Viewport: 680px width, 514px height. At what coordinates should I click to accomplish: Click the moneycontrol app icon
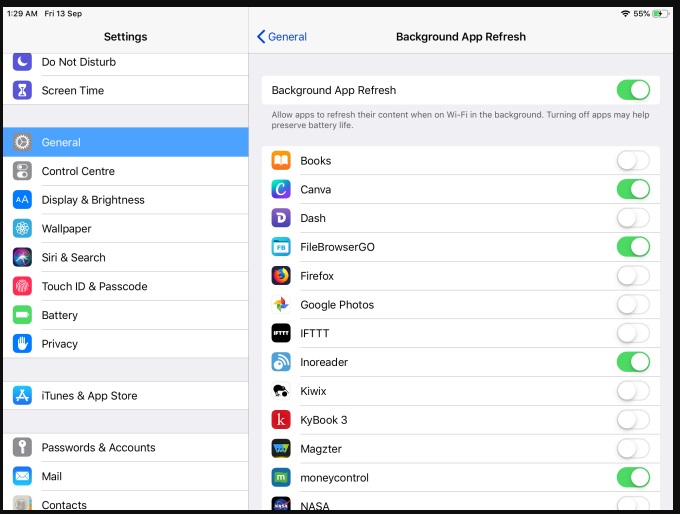(x=281, y=477)
